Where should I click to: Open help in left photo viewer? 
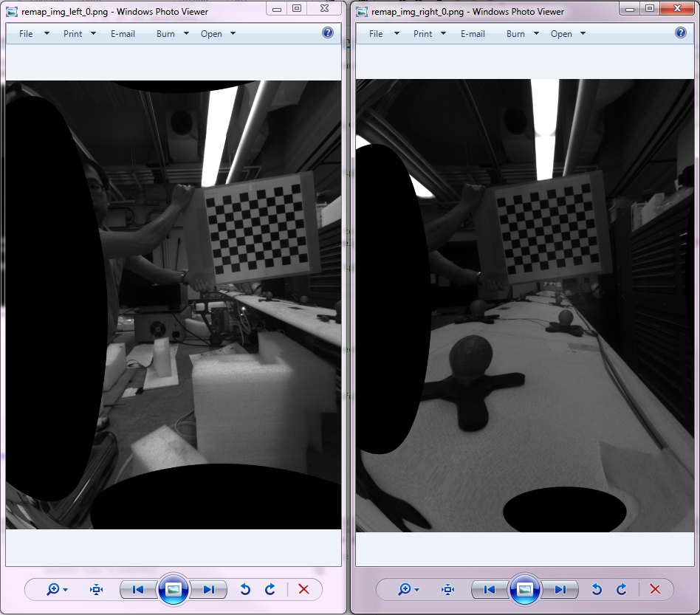click(x=328, y=32)
